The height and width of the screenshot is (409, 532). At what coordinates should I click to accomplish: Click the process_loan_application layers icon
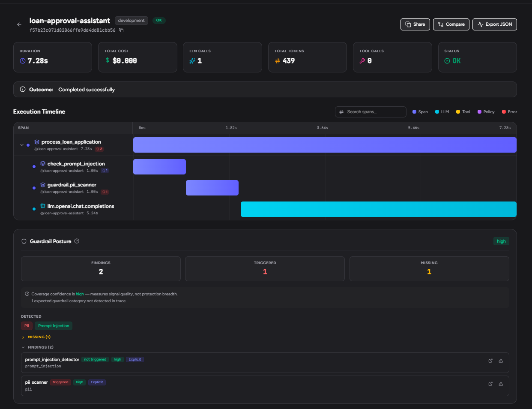coord(37,142)
